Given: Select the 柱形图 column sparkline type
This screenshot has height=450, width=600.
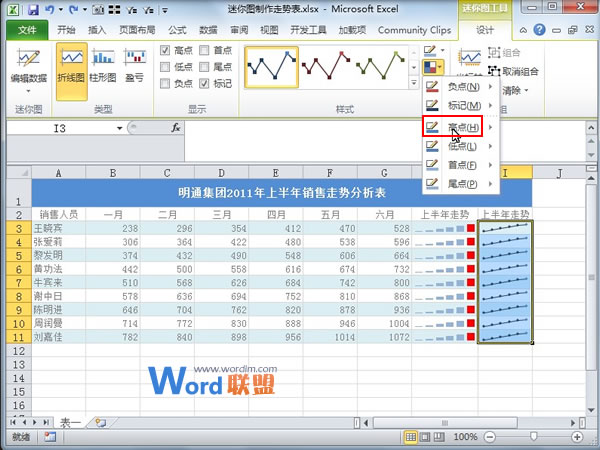Looking at the screenshot, I should tap(103, 67).
